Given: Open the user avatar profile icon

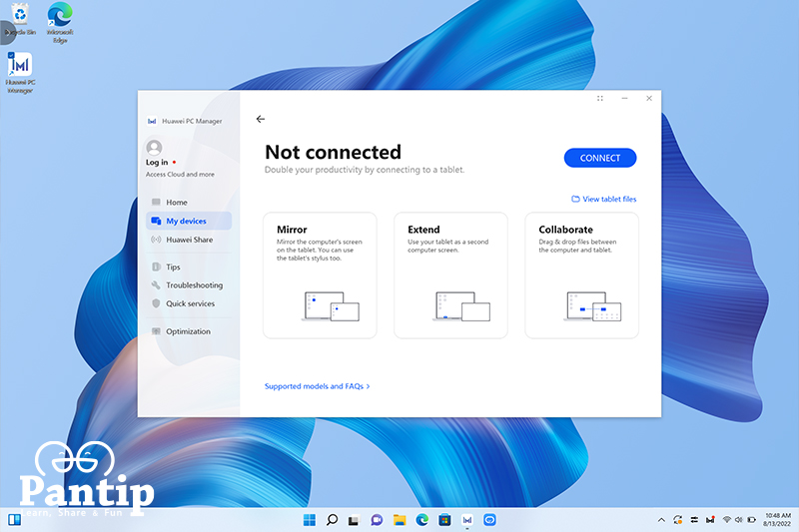Looking at the screenshot, I should pos(154,148).
